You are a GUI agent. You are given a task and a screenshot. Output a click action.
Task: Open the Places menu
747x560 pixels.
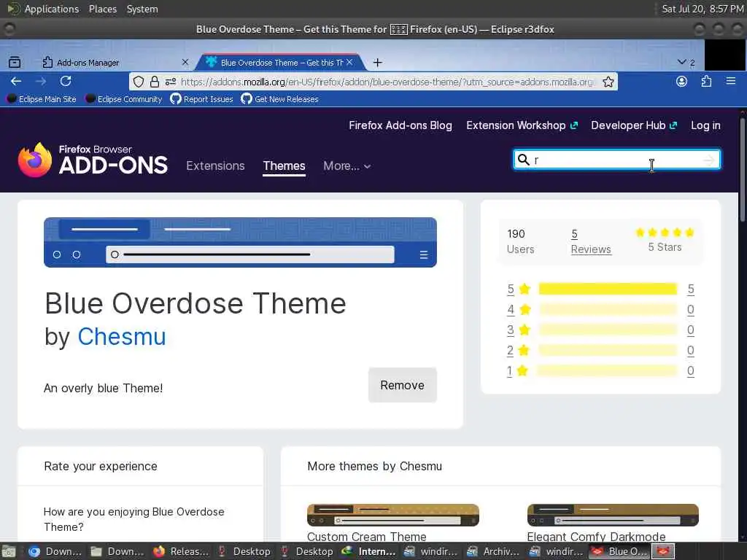pos(102,9)
